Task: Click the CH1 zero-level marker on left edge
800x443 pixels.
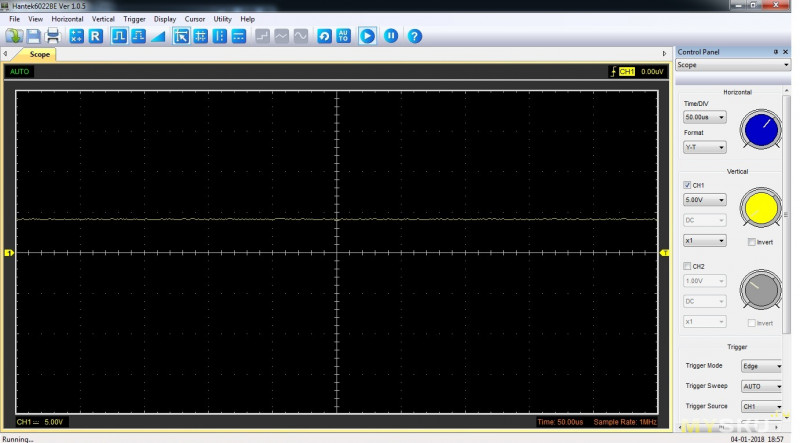Action: click(x=9, y=253)
